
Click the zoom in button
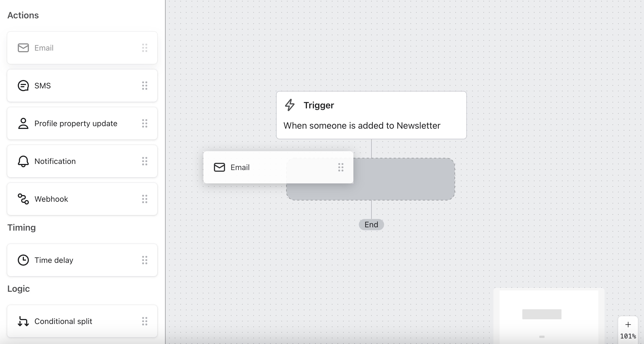point(629,325)
